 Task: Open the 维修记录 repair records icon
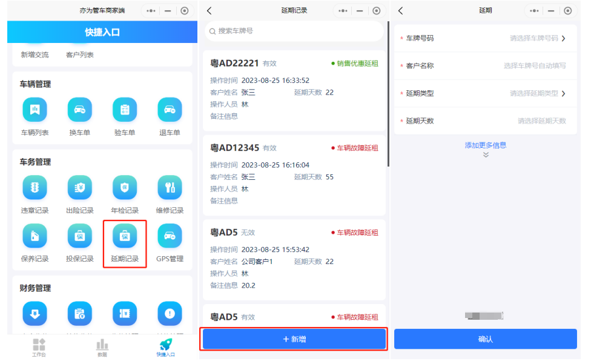(x=170, y=188)
